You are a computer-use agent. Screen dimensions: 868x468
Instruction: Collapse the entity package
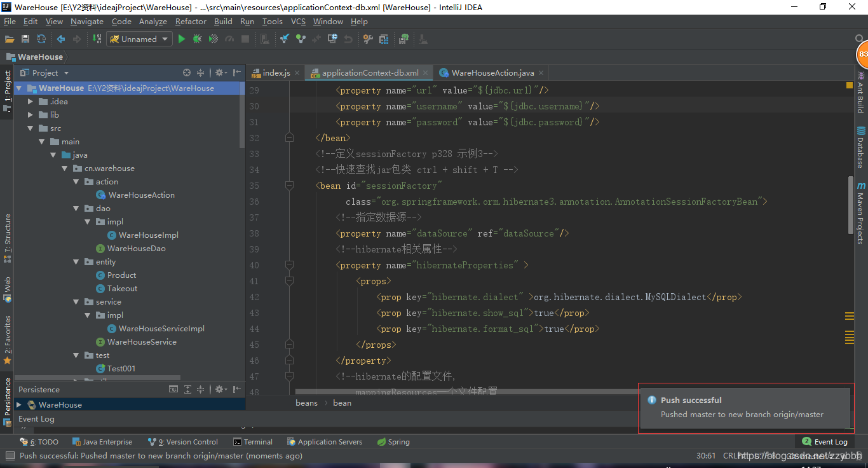76,261
